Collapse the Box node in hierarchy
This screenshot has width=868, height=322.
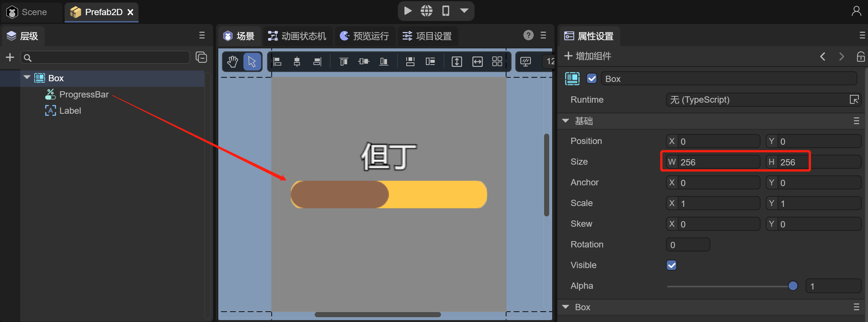pos(27,78)
